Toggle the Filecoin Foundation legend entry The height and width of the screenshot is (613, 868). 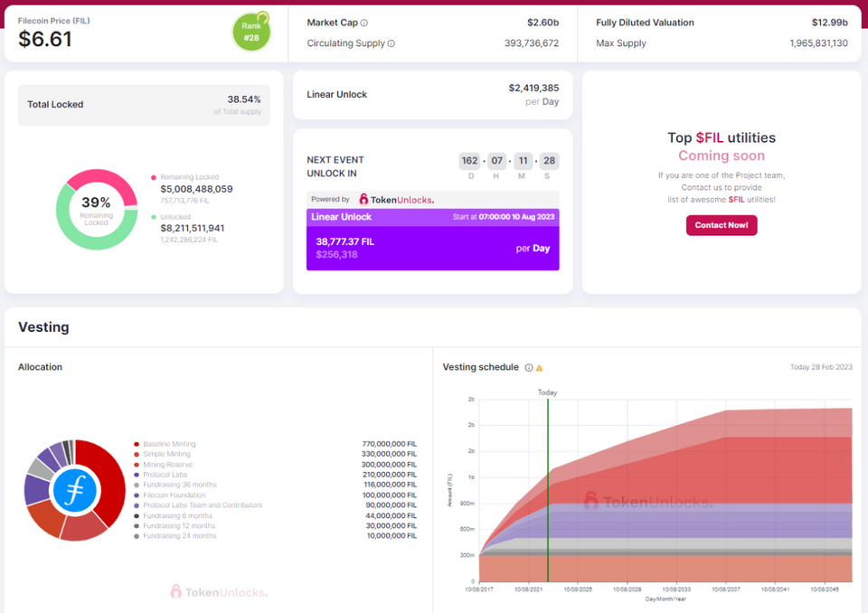pos(170,495)
